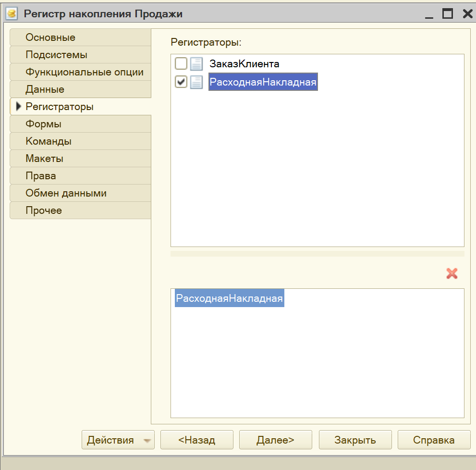Open the Макеты tab

coord(80,159)
